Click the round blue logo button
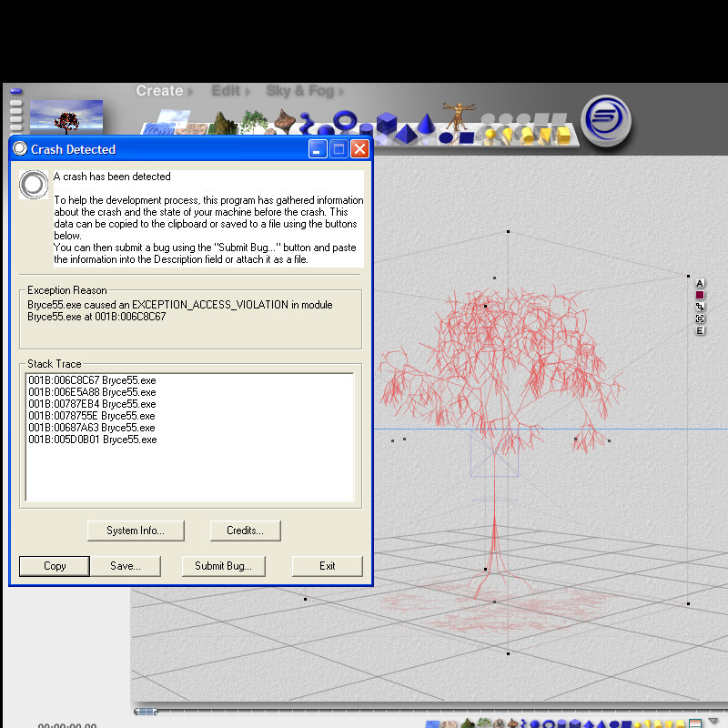The height and width of the screenshot is (728, 728). click(606, 120)
